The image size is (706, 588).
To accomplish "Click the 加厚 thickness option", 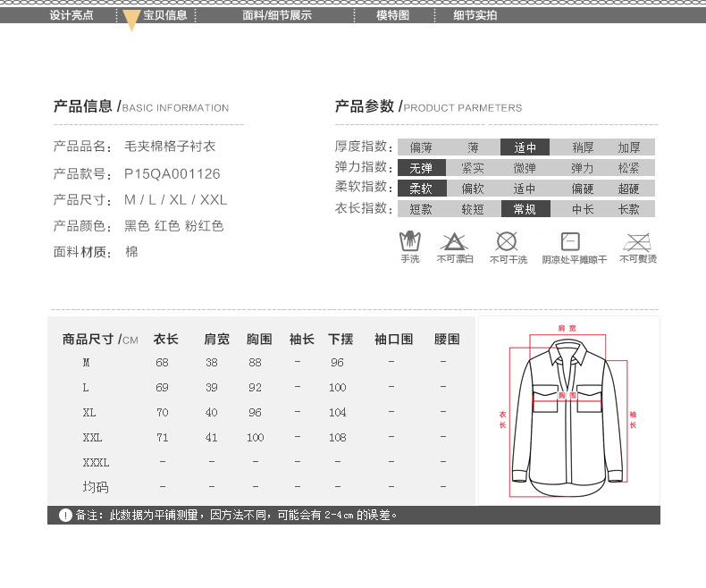I will pyautogui.click(x=629, y=147).
